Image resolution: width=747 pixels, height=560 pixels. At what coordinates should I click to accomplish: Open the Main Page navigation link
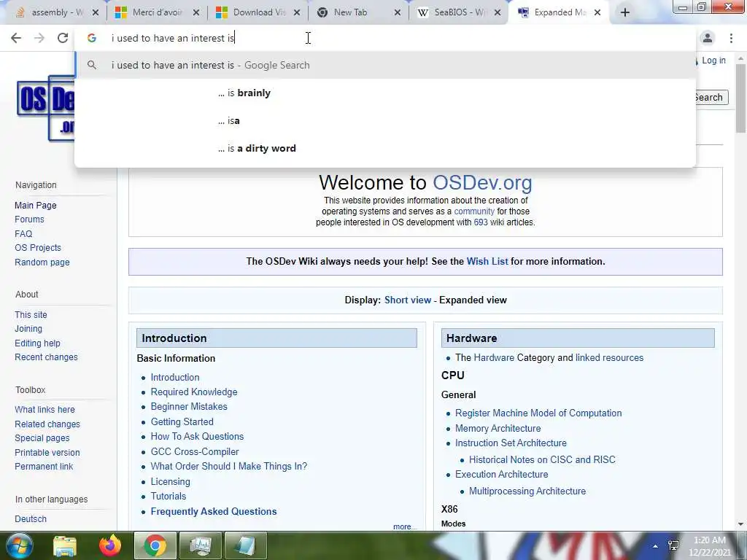pos(35,205)
